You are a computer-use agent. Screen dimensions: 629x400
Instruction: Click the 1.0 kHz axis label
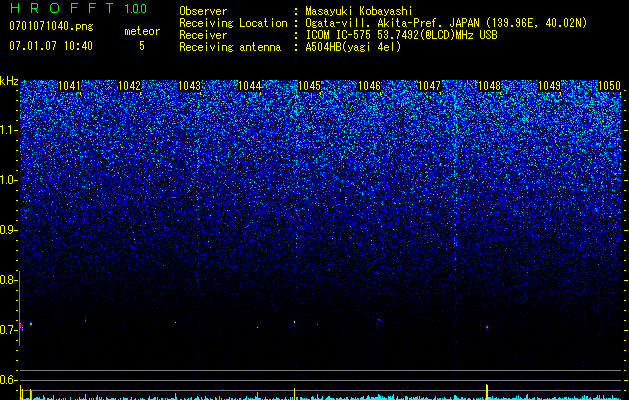pyautogui.click(x=9, y=180)
